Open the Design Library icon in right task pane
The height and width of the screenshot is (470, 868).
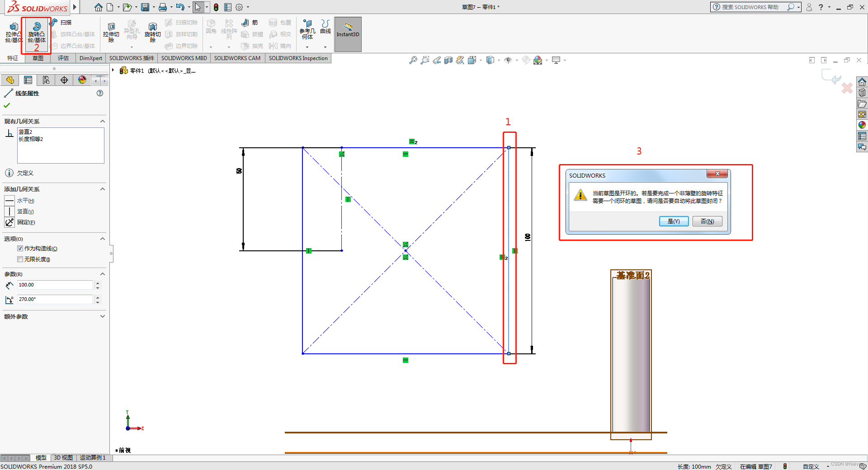click(862, 93)
